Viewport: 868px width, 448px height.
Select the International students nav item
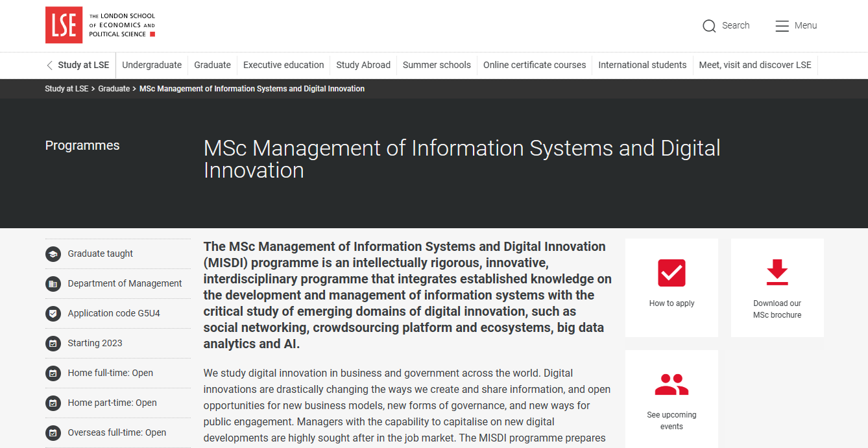642,65
